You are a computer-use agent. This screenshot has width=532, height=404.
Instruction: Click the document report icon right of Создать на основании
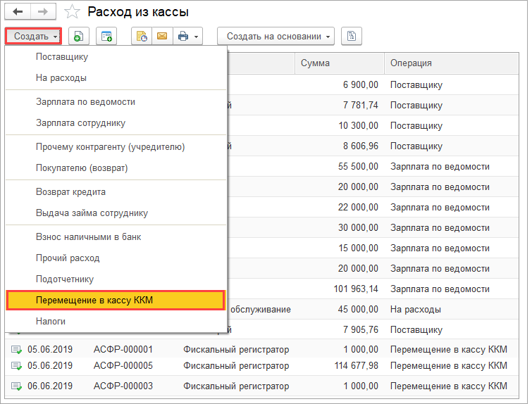[x=352, y=36]
